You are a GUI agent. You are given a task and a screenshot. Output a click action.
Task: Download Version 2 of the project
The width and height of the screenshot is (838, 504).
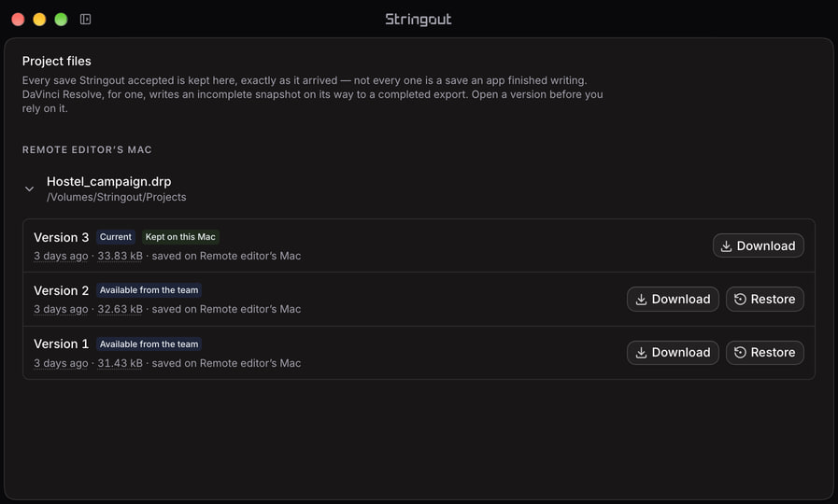click(673, 299)
